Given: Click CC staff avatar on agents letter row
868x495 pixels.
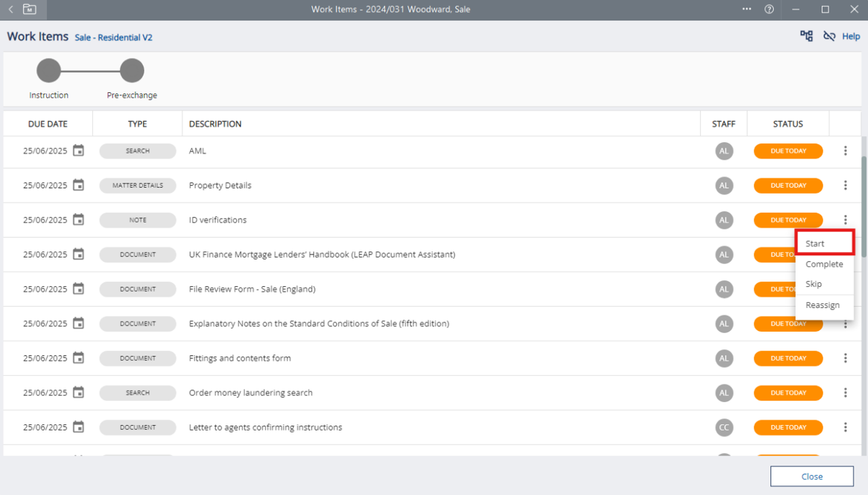Looking at the screenshot, I should click(x=724, y=427).
